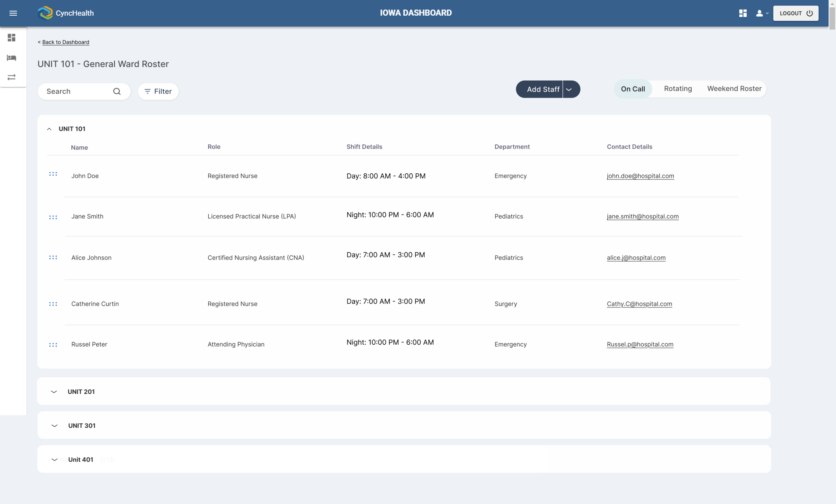Go Back to Dashboard link
Viewport: 836px width, 504px height.
(66, 42)
